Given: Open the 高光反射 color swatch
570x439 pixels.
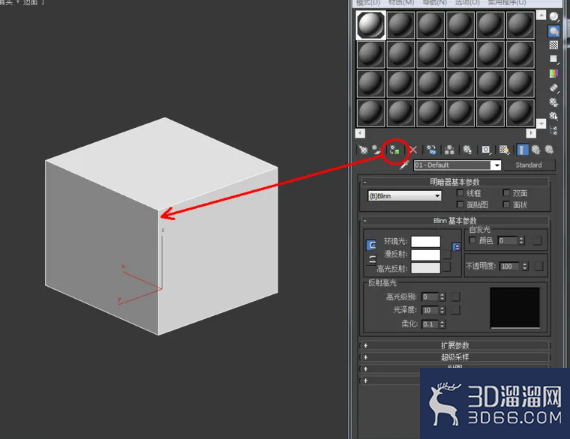Looking at the screenshot, I should click(426, 268).
